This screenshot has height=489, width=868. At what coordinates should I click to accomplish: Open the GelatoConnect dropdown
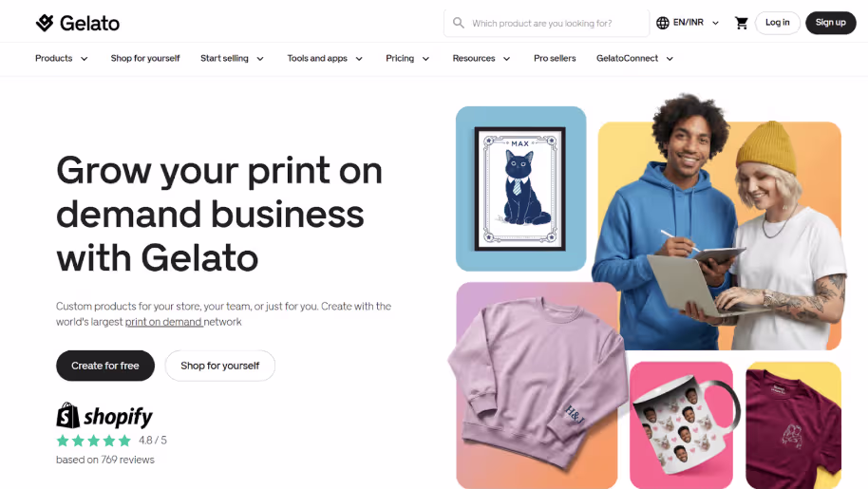pyautogui.click(x=634, y=58)
